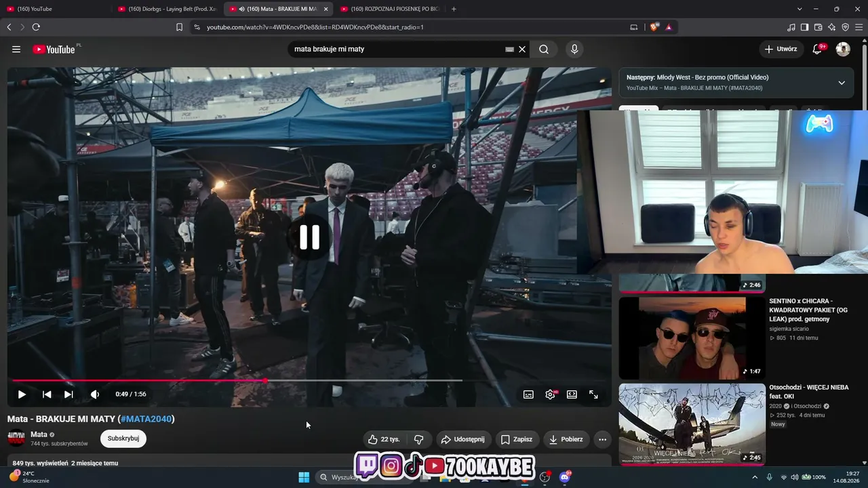Submit the search with magnifier button

tap(544, 49)
